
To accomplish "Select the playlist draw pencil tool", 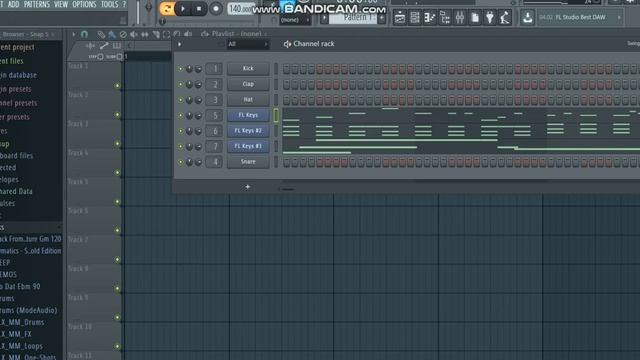I will pyautogui.click(x=101, y=35).
